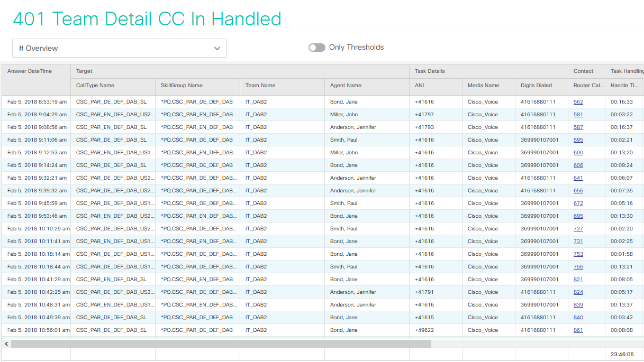The width and height of the screenshot is (644, 362).
Task: Click the ANI value +41791
Action: pyautogui.click(x=424, y=292)
